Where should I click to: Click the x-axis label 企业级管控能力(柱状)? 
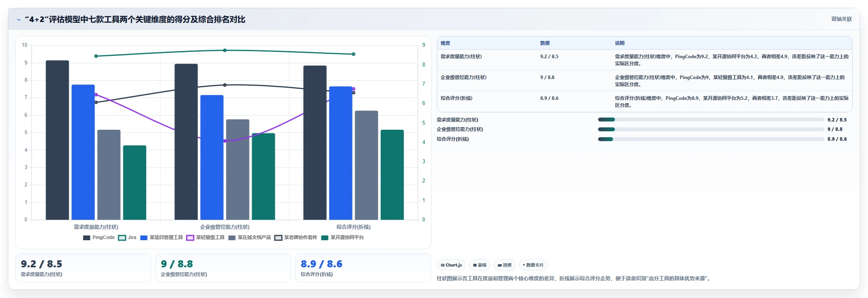(x=225, y=227)
